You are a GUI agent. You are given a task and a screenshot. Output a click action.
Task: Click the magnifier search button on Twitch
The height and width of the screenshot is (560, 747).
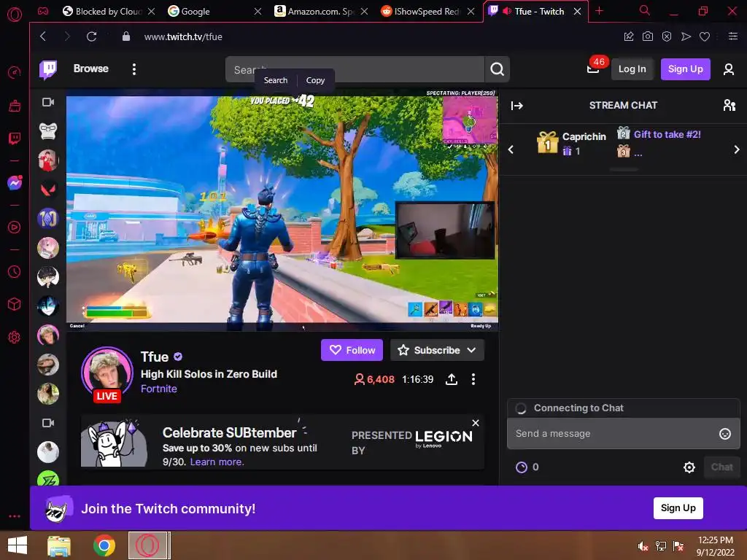click(497, 69)
